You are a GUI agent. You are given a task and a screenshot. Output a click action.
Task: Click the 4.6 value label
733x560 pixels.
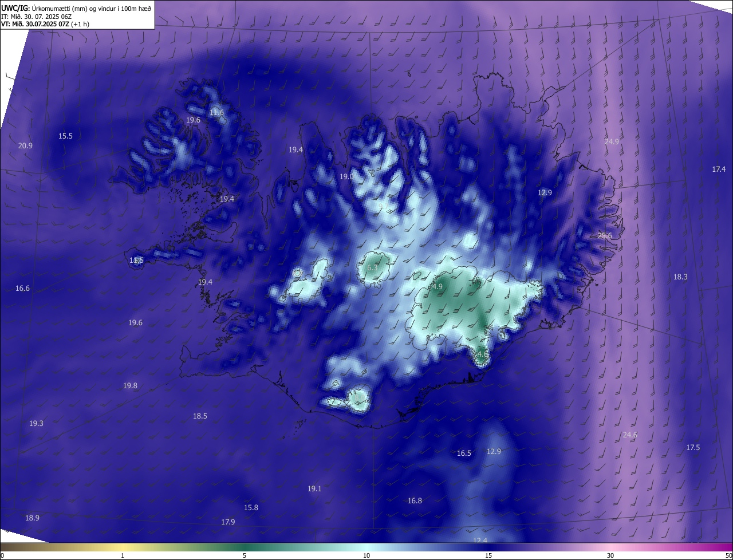tap(483, 354)
